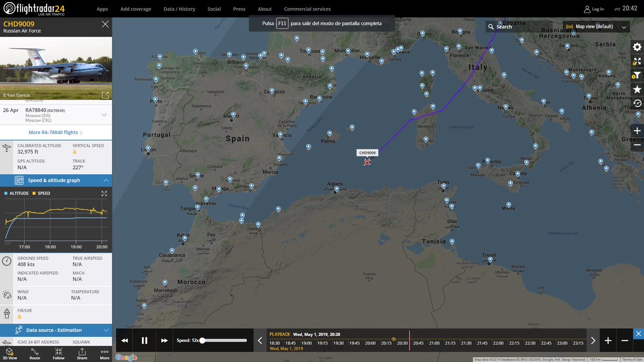This screenshot has height=362, width=644.
Task: Open the flight filters funnel icon
Action: point(637,76)
